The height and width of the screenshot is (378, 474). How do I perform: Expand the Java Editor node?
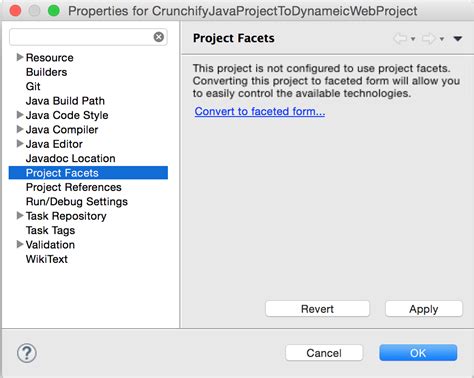tap(20, 143)
